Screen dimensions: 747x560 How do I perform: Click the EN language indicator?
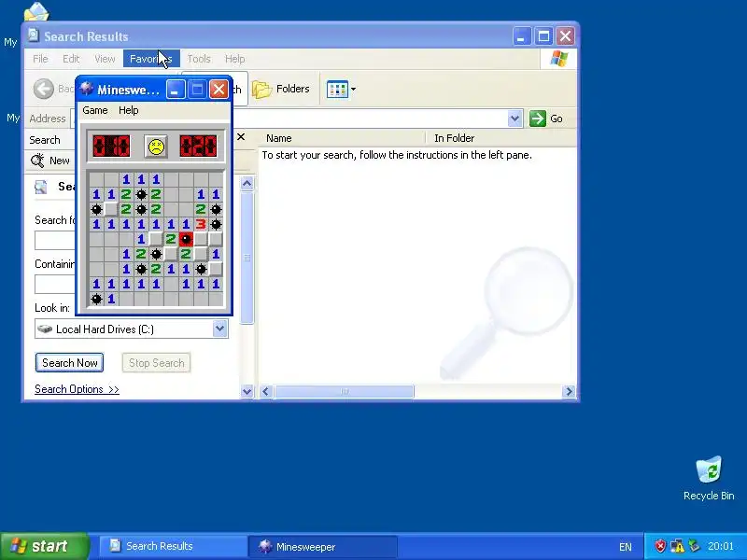[626, 547]
